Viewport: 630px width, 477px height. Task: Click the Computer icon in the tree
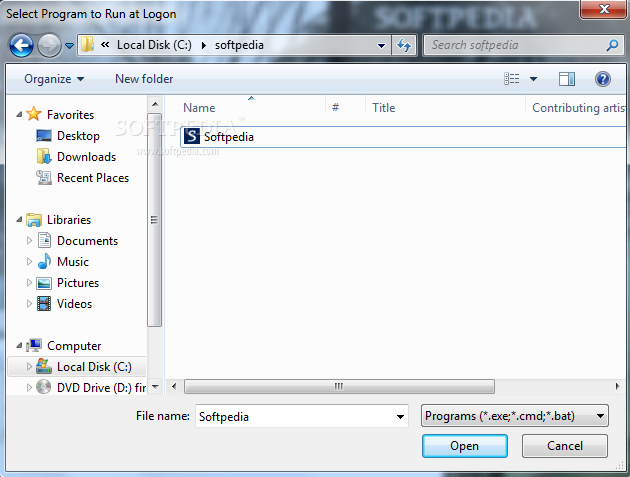[x=34, y=345]
